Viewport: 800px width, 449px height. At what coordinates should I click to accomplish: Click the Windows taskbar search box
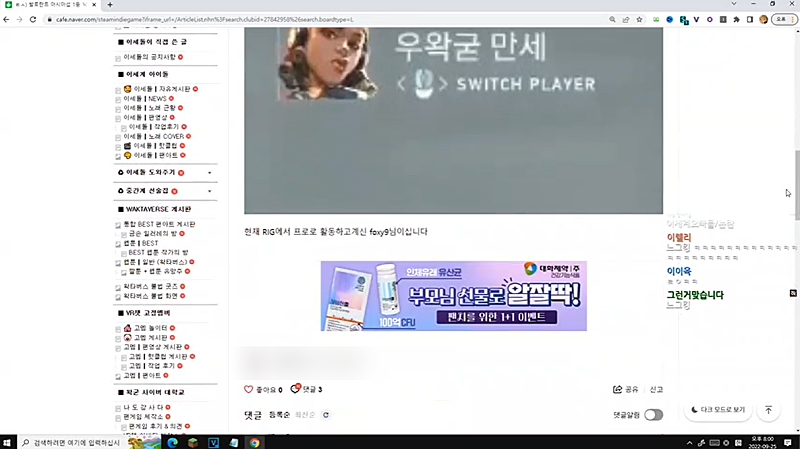71,442
